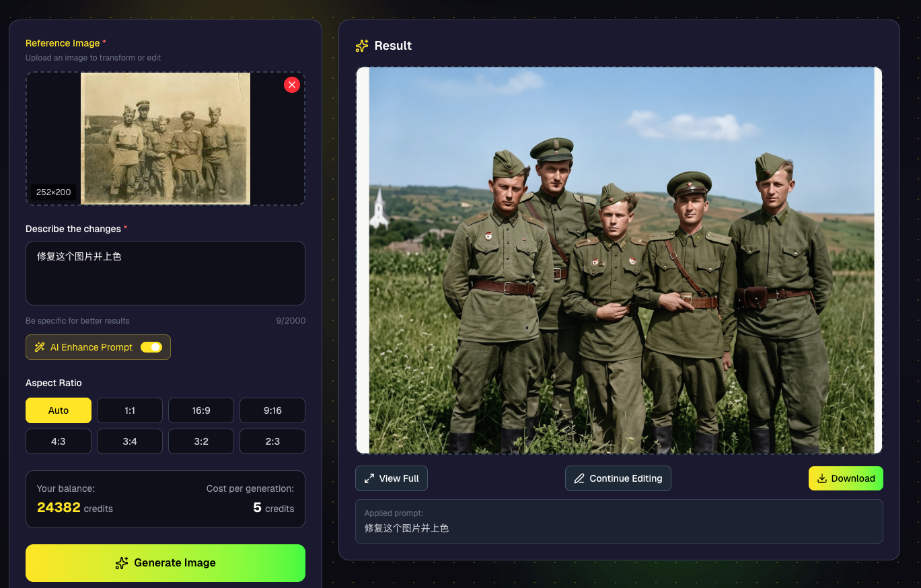921x588 pixels.
Task: Click the reference image thumbnail of soldiers
Action: tap(165, 138)
